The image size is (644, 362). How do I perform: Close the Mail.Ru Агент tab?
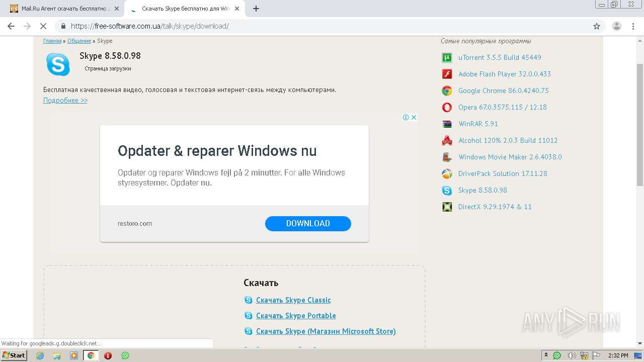pyautogui.click(x=116, y=9)
